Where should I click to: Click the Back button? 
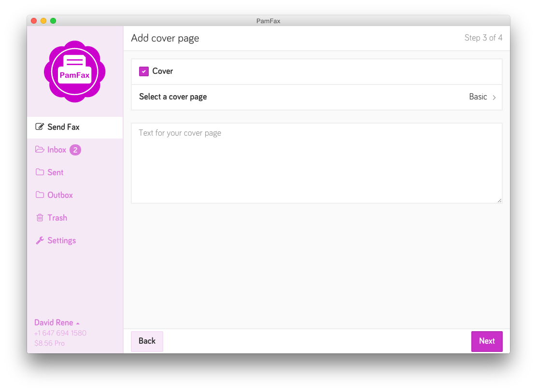point(147,341)
